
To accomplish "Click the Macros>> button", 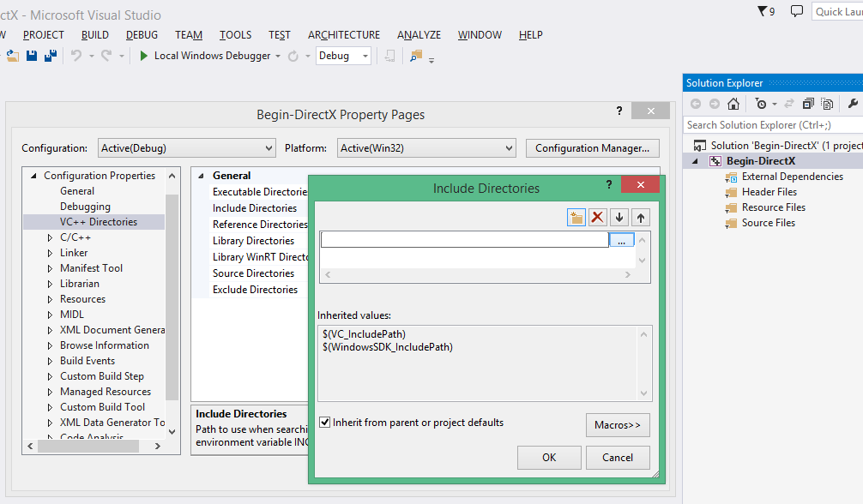I will 618,425.
